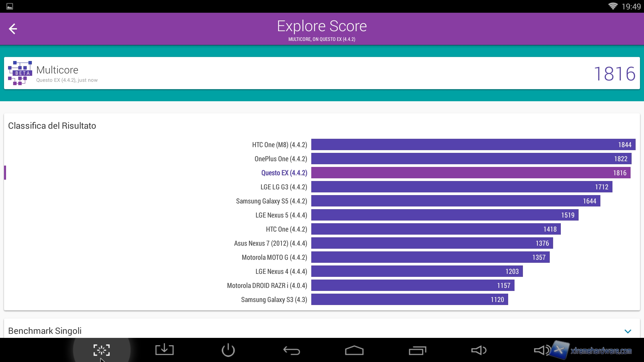
Task: Tap the download tray icon in navigation bar
Action: pos(164,350)
